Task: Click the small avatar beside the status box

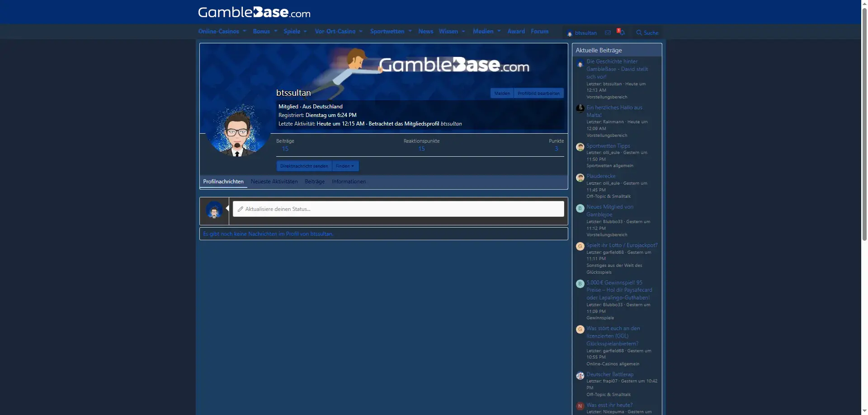Action: tap(214, 210)
